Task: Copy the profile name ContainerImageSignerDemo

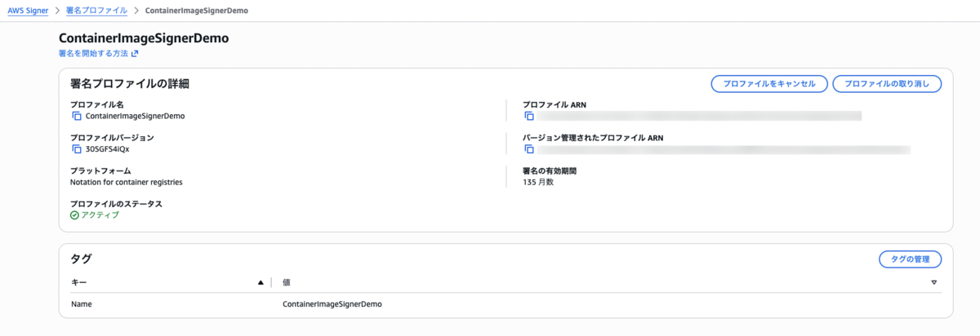Action: pyautogui.click(x=76, y=116)
